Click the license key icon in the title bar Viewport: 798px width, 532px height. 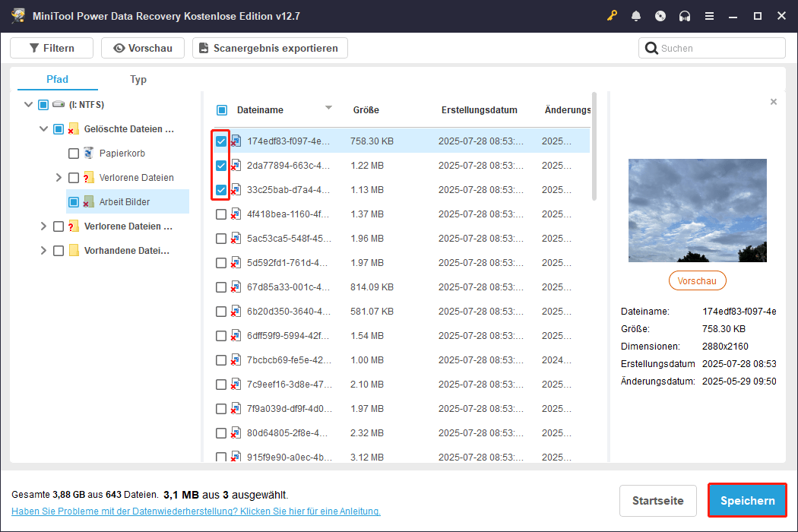coord(612,15)
